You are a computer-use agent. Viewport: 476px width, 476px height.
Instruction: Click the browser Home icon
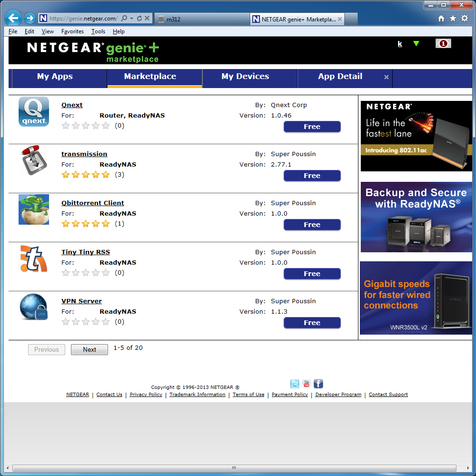441,19
